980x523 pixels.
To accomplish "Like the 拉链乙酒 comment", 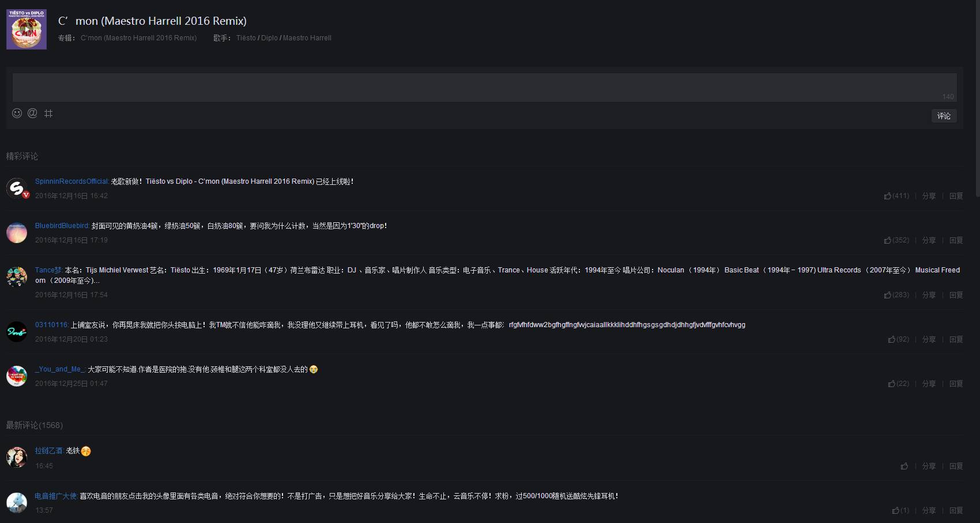I will [904, 466].
